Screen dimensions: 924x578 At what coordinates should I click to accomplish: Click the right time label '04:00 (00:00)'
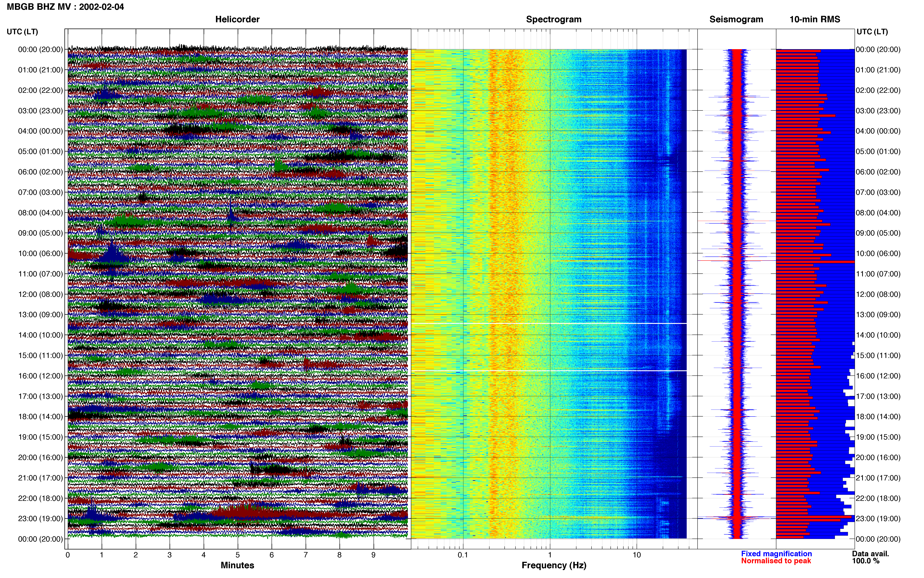[878, 131]
